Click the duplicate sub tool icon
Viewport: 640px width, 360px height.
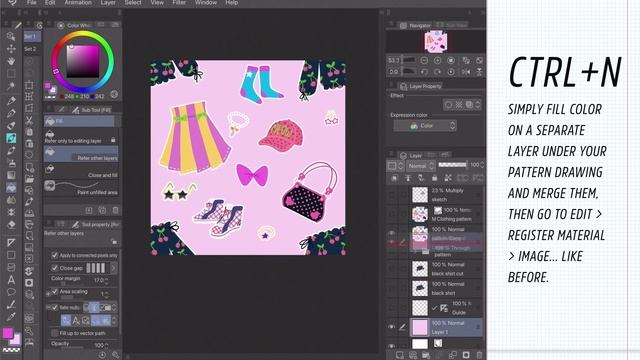point(102,210)
